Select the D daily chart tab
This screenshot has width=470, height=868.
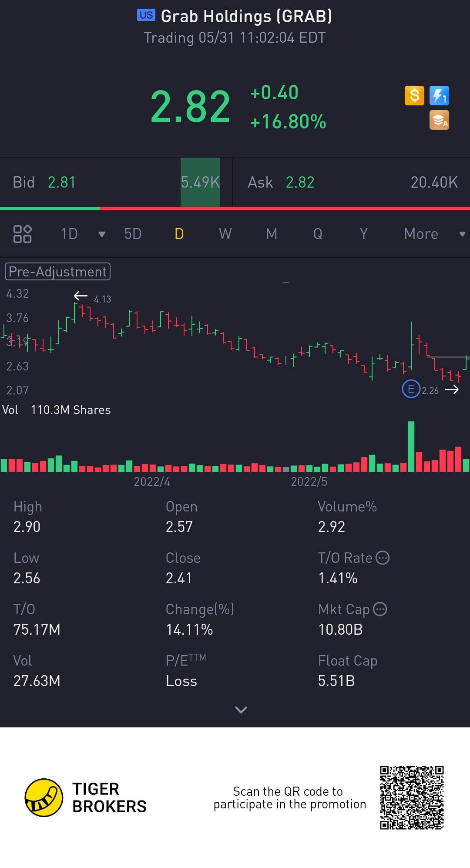(x=179, y=234)
